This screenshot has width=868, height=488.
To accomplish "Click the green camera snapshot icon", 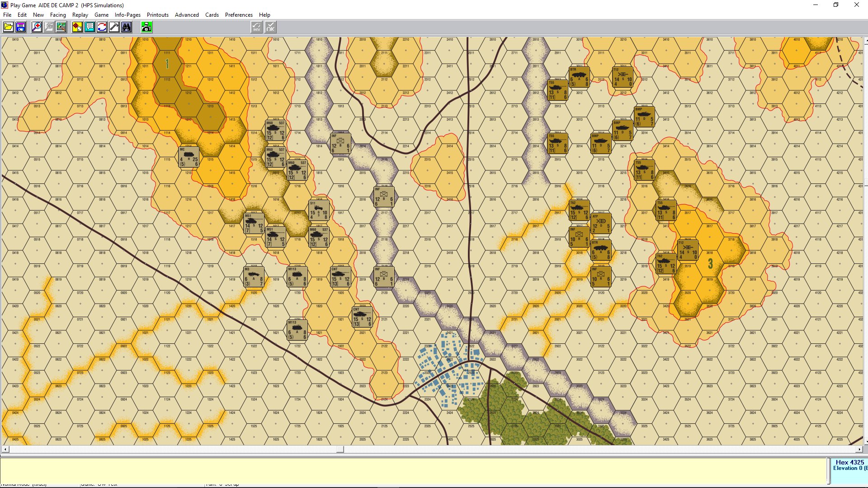I will pos(146,27).
